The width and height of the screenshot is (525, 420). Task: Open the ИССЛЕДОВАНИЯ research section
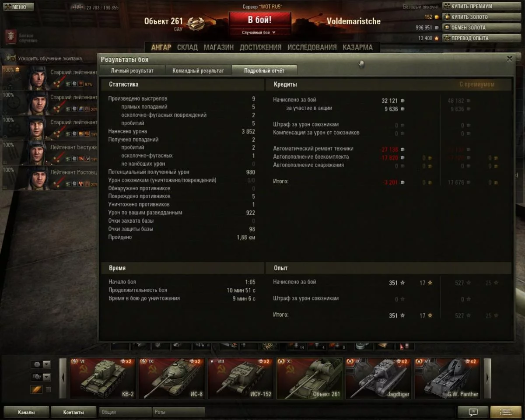point(312,47)
